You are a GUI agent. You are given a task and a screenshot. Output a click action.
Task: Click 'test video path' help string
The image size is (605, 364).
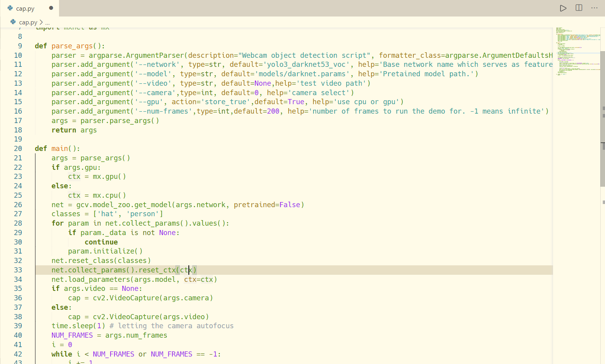(x=331, y=83)
